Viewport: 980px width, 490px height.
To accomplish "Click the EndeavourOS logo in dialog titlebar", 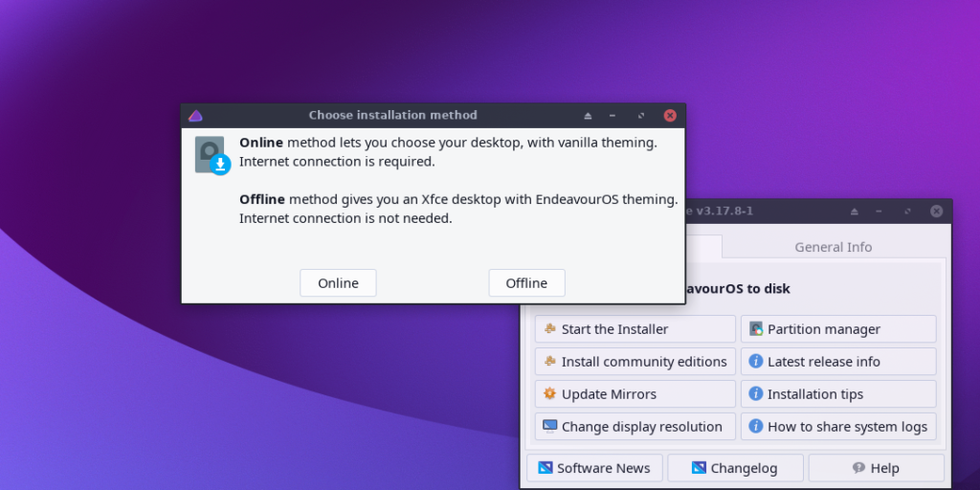I will [x=195, y=116].
